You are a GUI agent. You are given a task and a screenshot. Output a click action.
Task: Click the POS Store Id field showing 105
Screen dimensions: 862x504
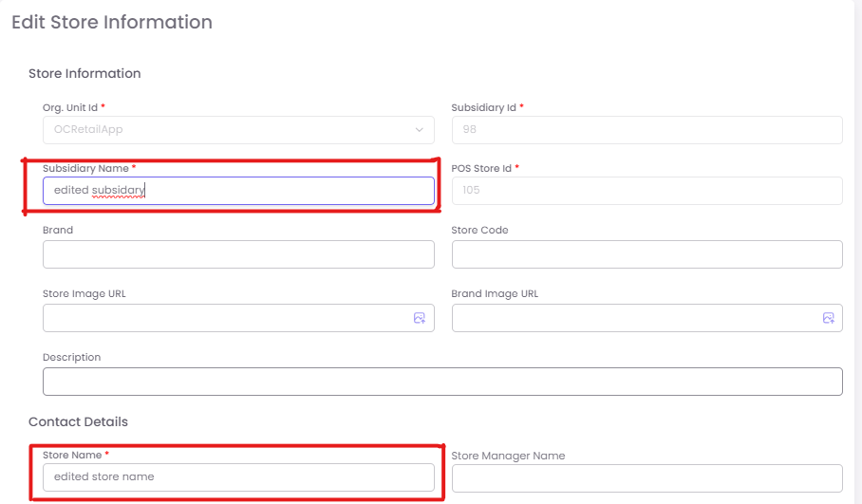point(646,191)
